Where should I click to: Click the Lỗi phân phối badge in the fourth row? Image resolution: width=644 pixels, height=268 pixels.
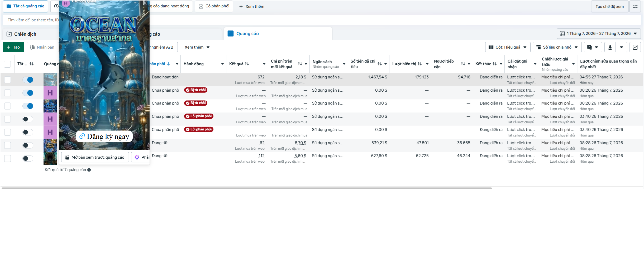click(199, 116)
